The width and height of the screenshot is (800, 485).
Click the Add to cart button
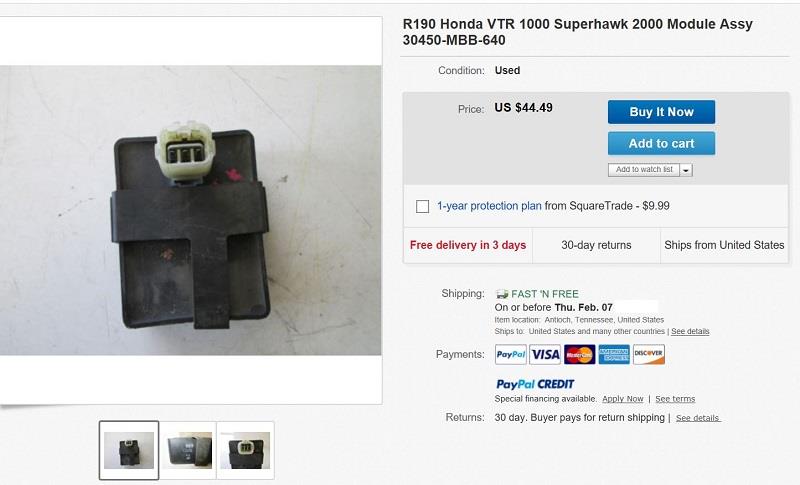click(x=661, y=143)
